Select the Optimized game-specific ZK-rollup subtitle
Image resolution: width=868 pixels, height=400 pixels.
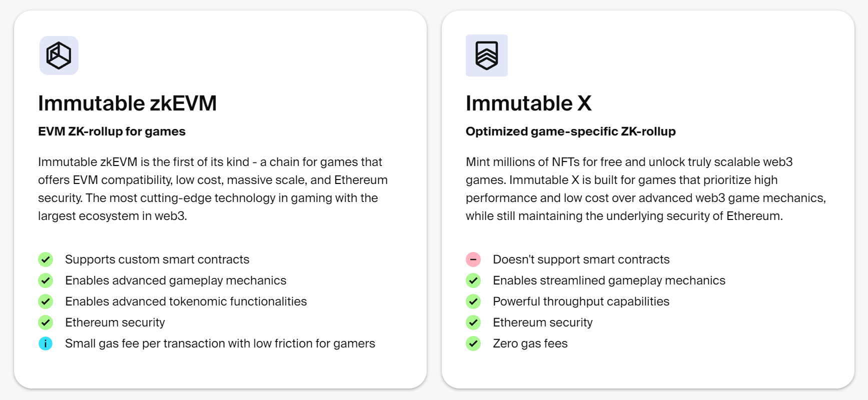coord(571,131)
